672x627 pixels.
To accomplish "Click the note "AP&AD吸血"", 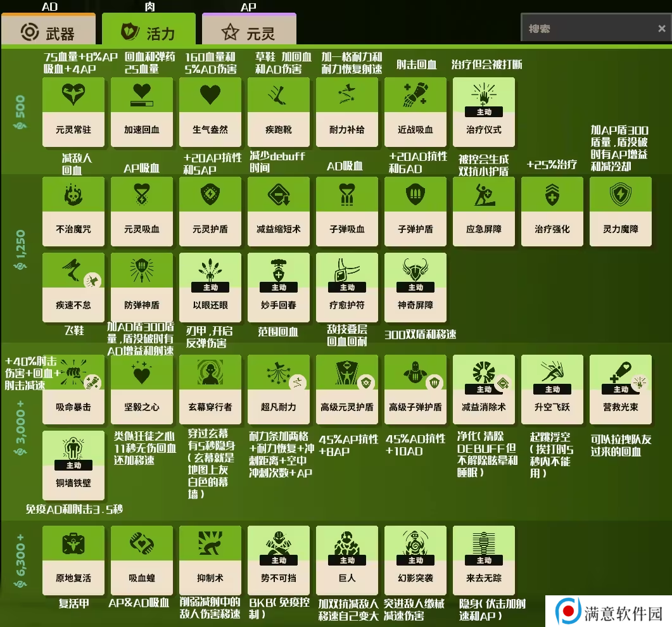I will 139,603.
